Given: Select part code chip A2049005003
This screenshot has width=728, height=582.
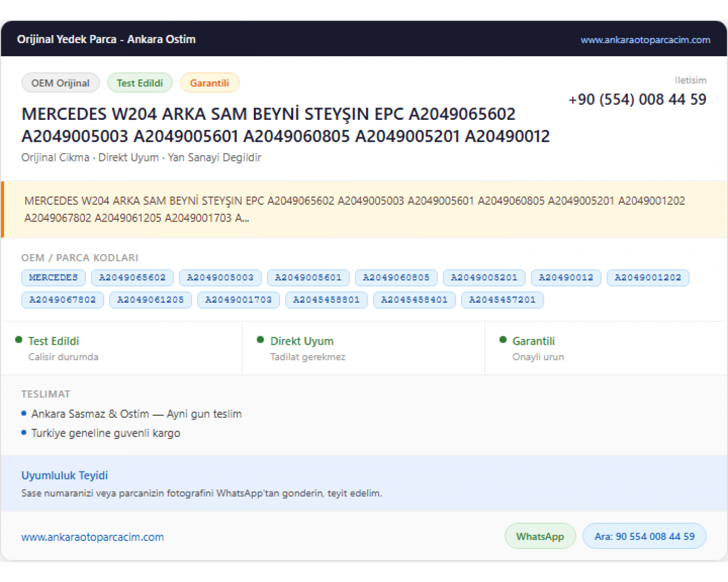Looking at the screenshot, I should (x=220, y=278).
